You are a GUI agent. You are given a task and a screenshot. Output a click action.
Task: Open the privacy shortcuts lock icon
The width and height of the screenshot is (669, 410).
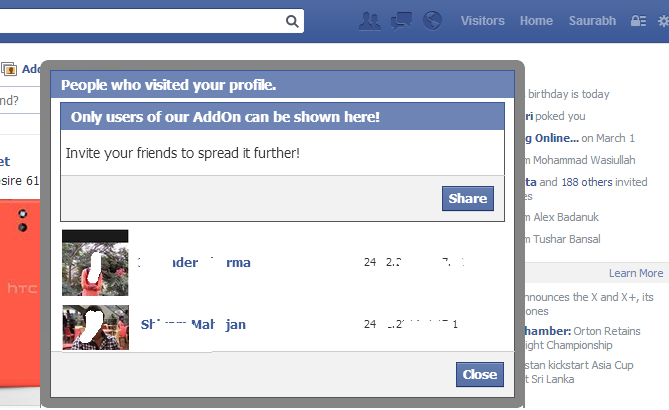(x=638, y=21)
